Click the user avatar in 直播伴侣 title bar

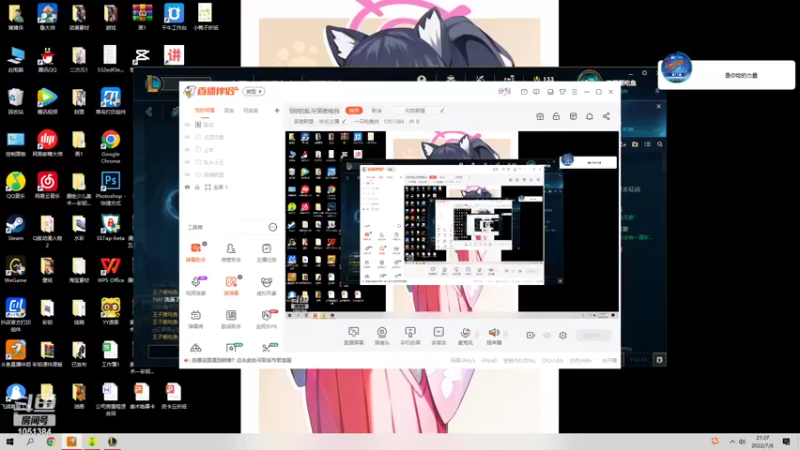[x=504, y=92]
